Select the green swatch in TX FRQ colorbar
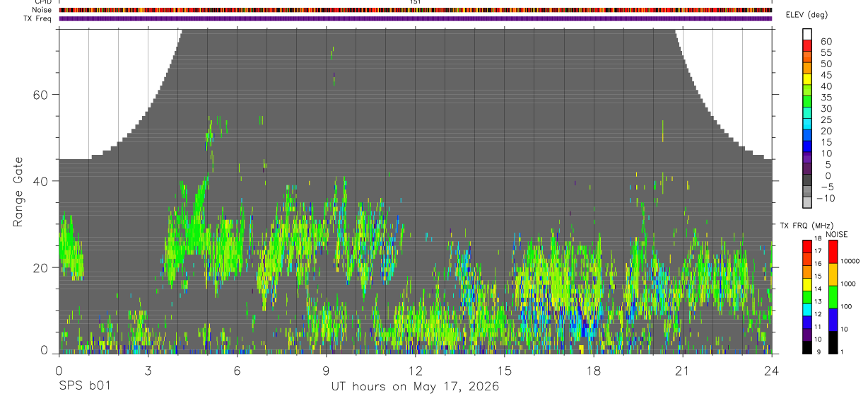Viewport: 868px width, 401px height. [807, 298]
